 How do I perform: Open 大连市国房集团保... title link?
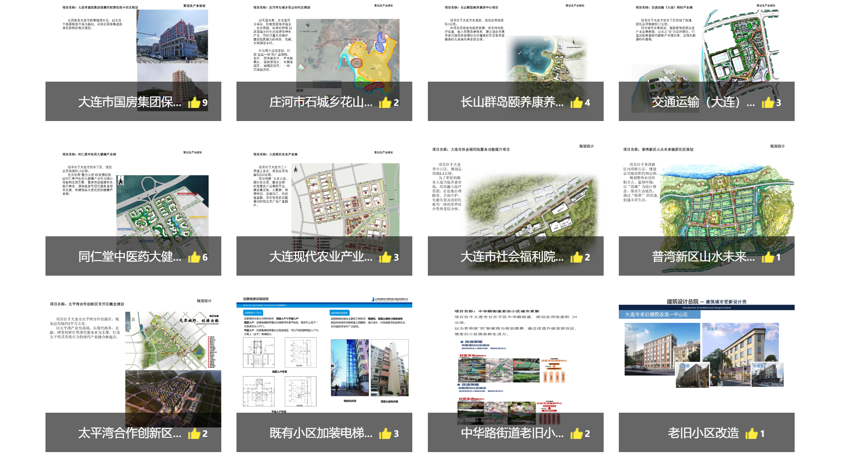tap(130, 102)
